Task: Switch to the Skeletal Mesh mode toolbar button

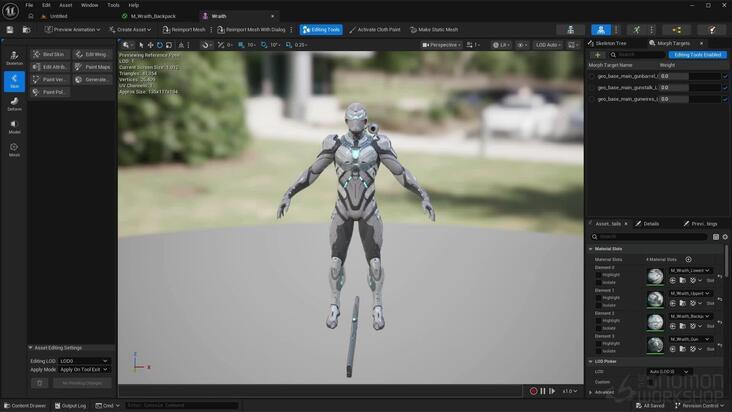Action: [x=601, y=29]
